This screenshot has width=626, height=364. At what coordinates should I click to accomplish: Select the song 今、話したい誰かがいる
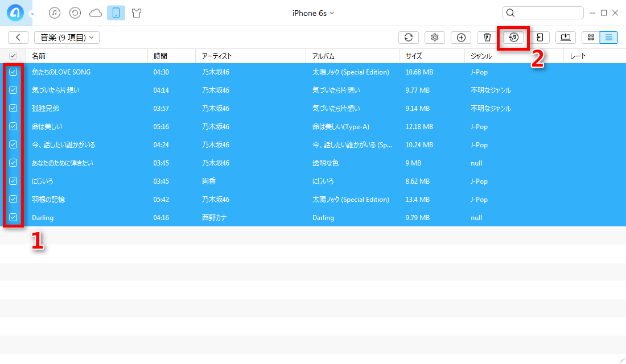point(64,145)
